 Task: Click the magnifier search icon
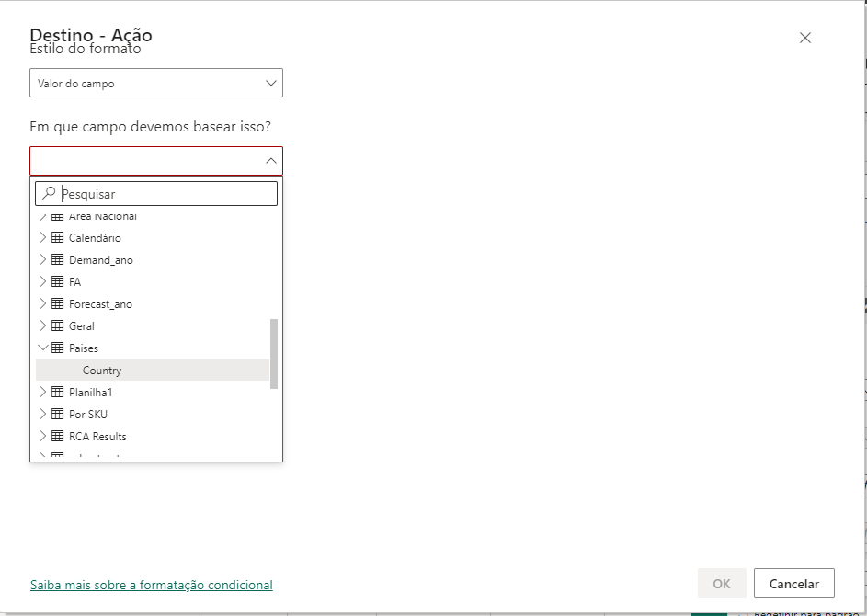49,194
